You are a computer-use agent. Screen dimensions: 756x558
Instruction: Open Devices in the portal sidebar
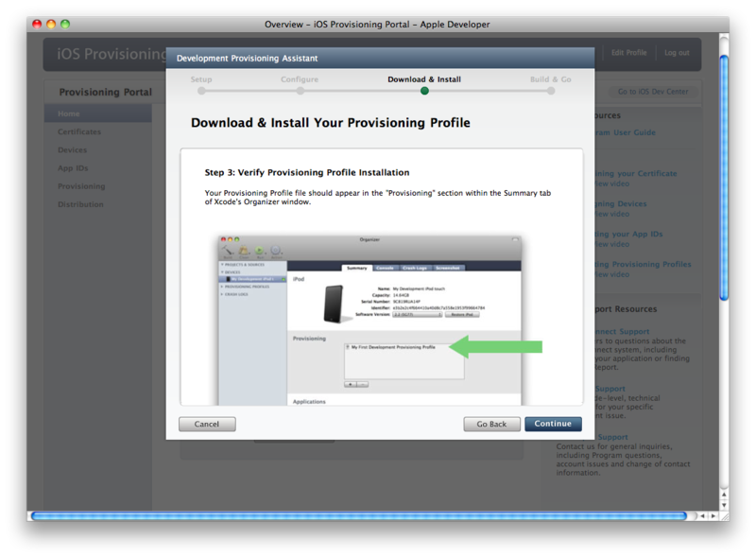pos(73,150)
